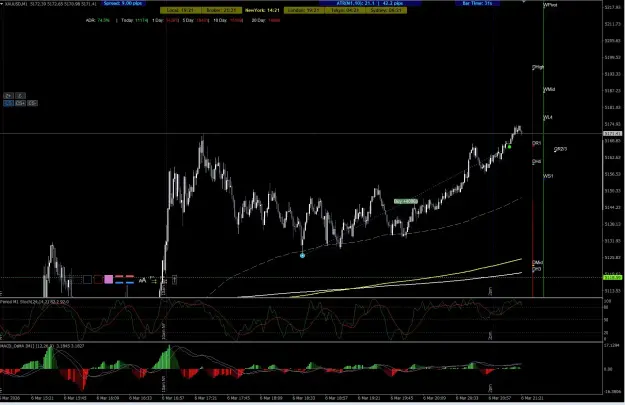Click the dark blue outlined square

[87, 279]
